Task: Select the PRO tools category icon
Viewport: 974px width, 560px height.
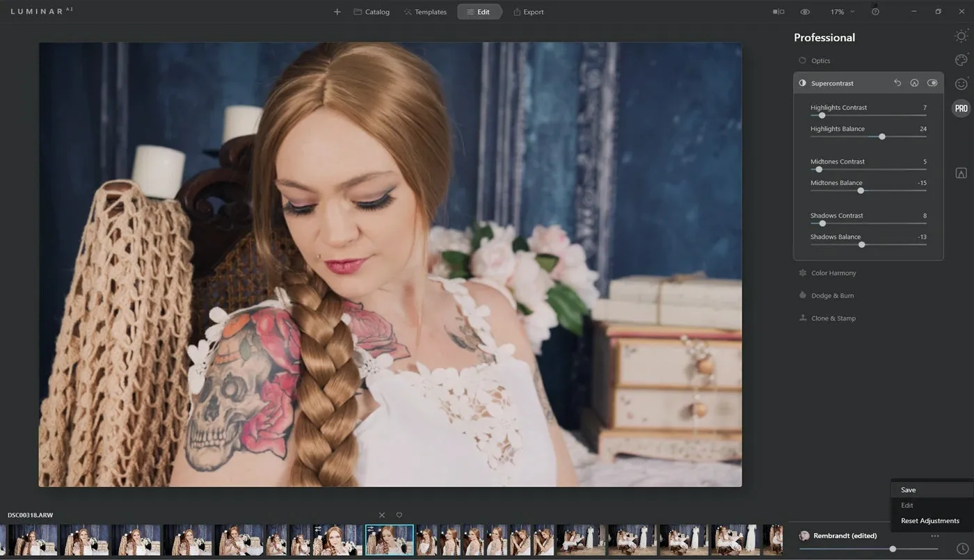Action: click(961, 109)
